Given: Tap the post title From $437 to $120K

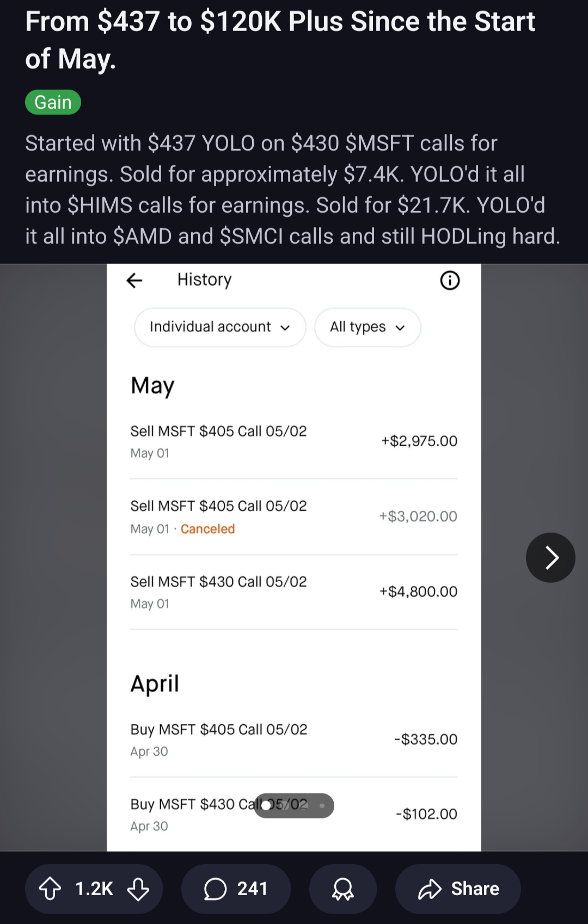Looking at the screenshot, I should click(x=280, y=40).
